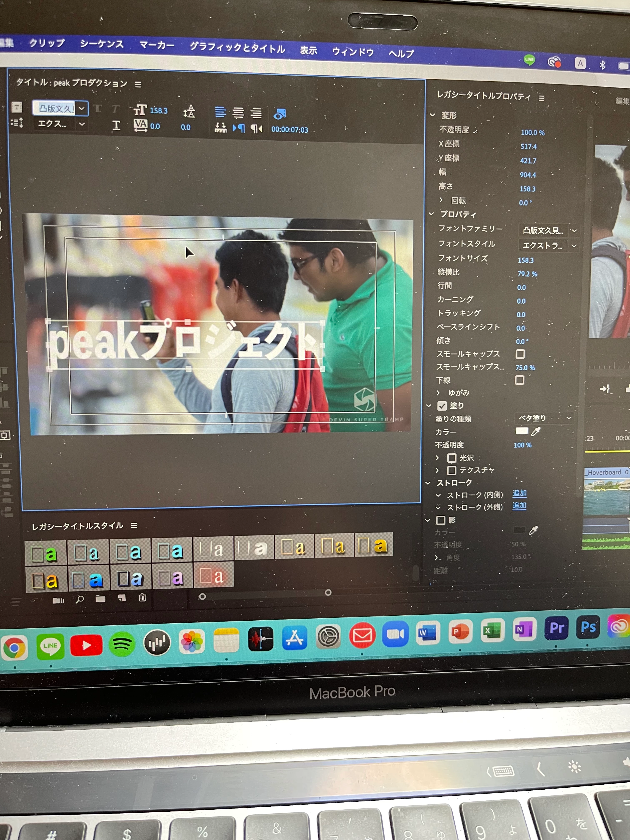Open the グラフィックとタイトル menu
This screenshot has height=840, width=630.
(237, 48)
